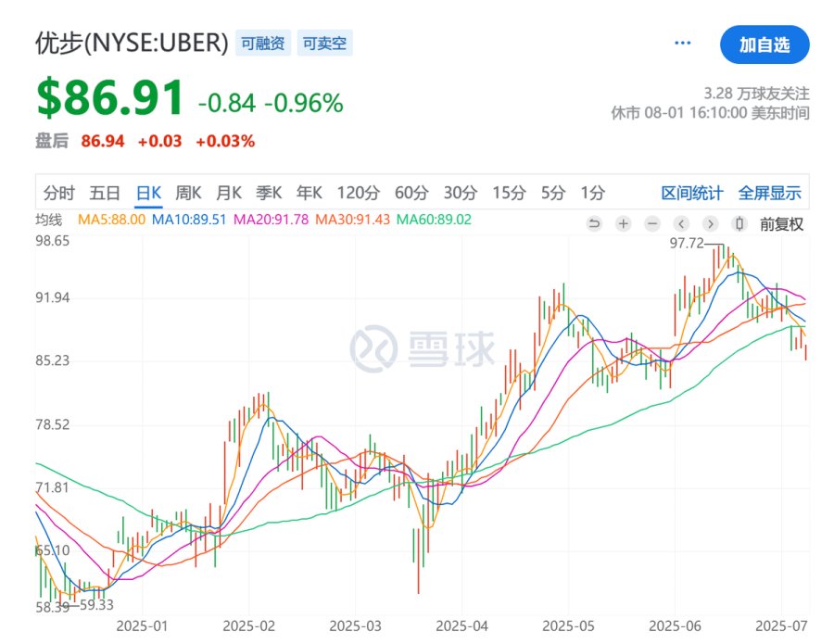Select the 周K tab

tap(188, 193)
